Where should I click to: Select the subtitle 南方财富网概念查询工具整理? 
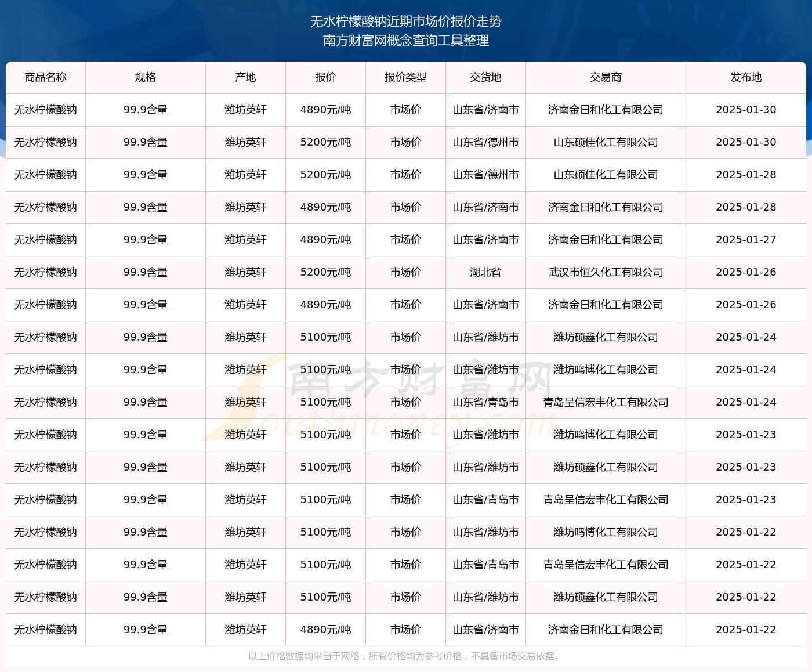pos(406,41)
